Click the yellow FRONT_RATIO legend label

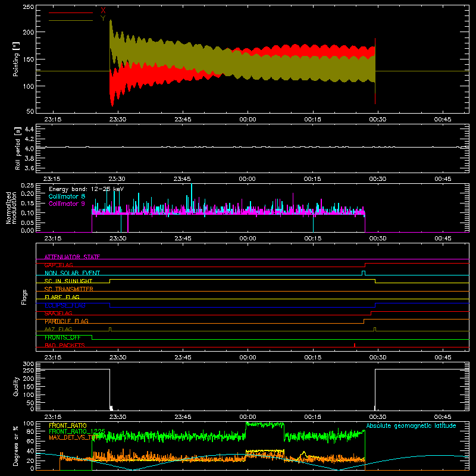68,425
